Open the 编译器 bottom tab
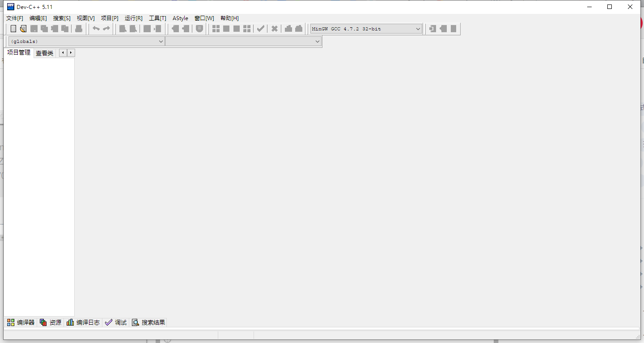The width and height of the screenshot is (644, 343). pos(21,322)
